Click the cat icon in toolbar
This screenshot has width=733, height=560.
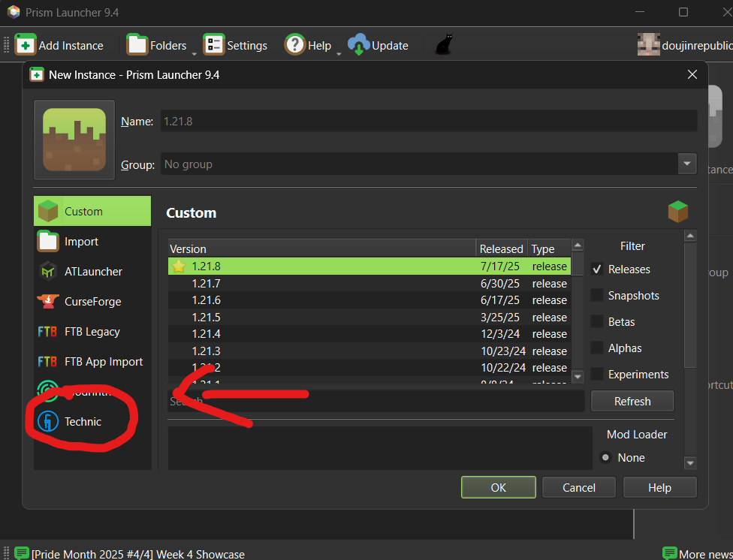click(x=445, y=45)
